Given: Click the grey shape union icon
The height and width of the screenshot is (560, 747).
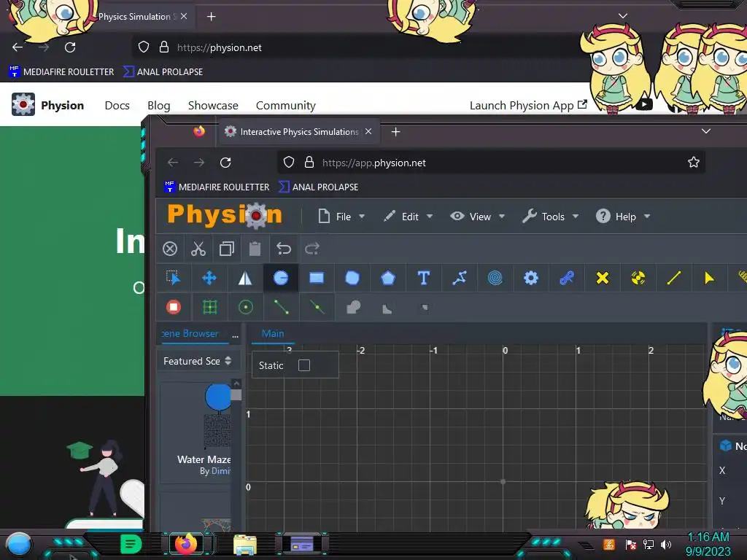Looking at the screenshot, I should coord(353,307).
